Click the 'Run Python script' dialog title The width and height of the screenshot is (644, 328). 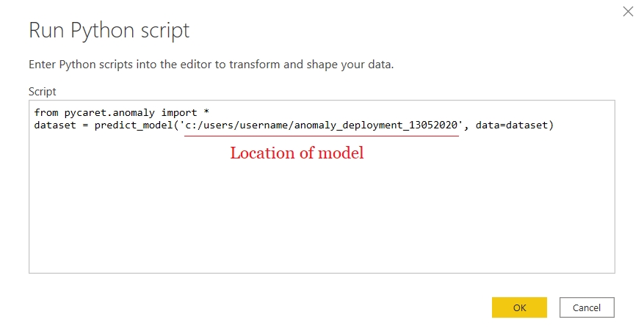tap(109, 31)
